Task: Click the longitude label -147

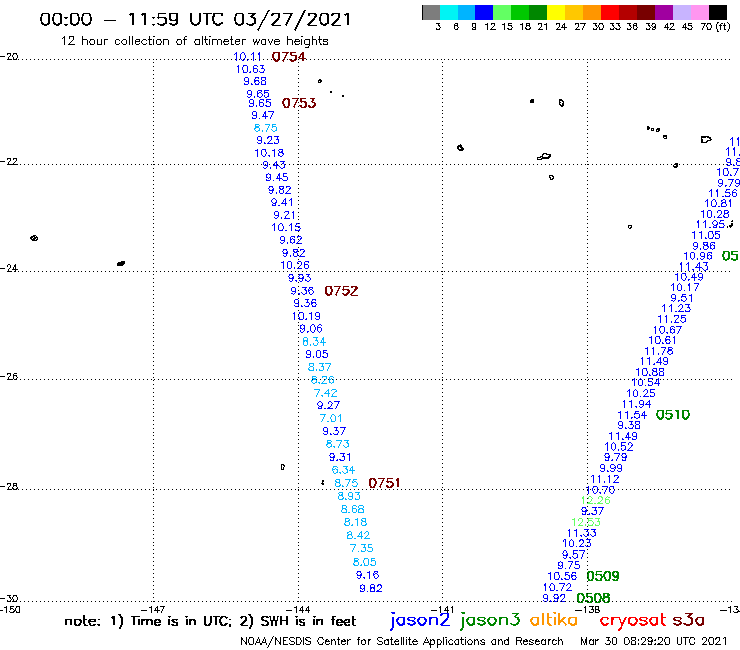Action: (153, 609)
